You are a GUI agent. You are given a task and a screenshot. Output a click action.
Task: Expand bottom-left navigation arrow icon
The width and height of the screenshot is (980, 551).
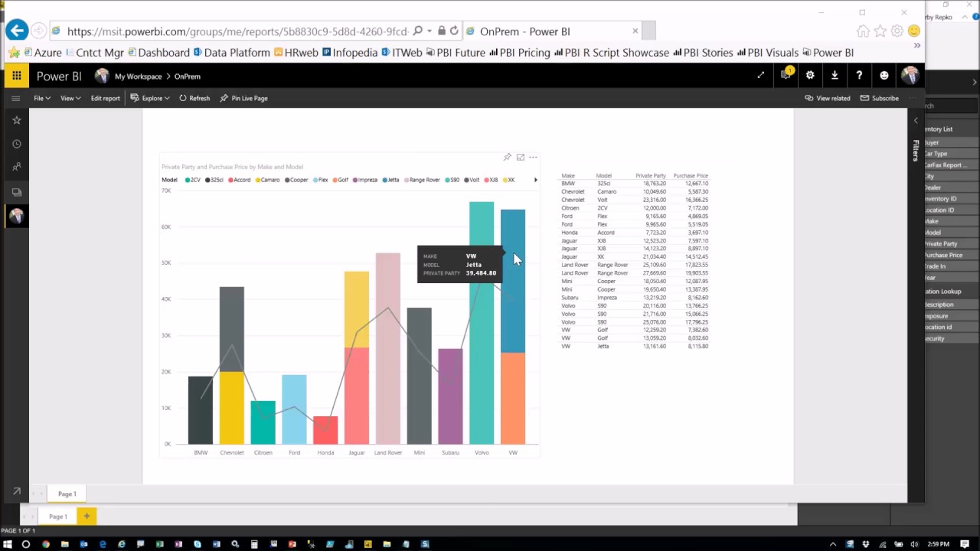[x=16, y=491]
